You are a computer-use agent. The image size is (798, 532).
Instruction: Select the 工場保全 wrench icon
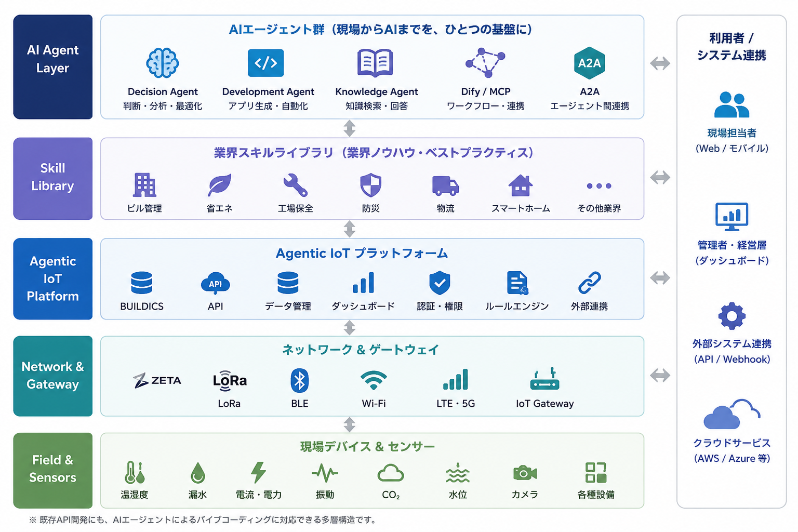[x=295, y=185]
